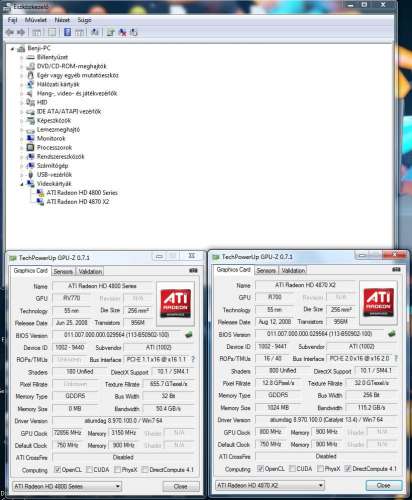Toggle OpenCL checkbox in HD 4870 X2 GPU-Z

260,468
